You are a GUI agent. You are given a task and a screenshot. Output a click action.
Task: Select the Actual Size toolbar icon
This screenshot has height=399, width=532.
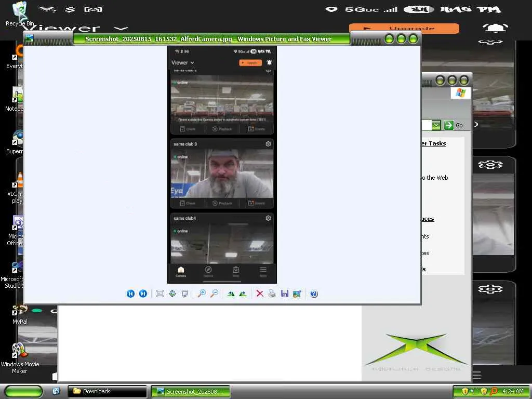click(172, 294)
